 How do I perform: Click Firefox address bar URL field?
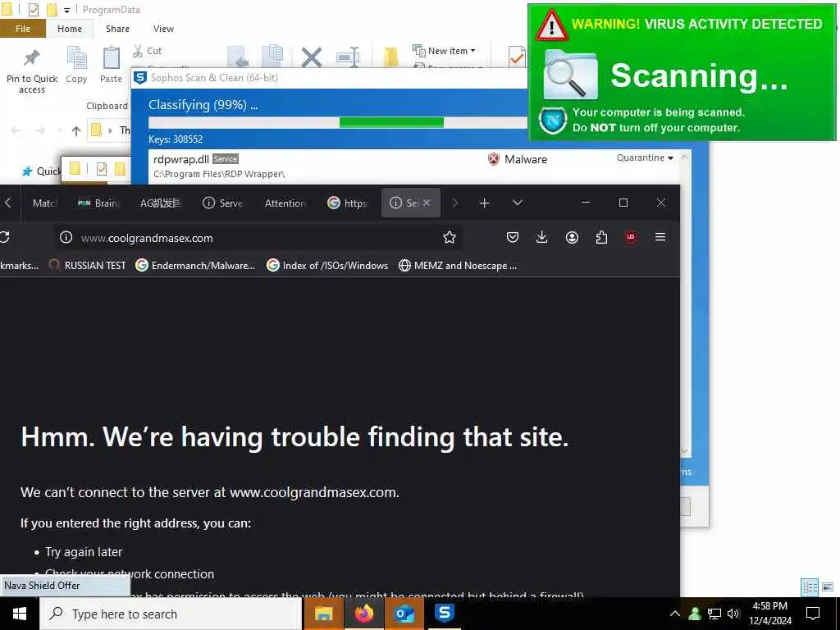click(x=258, y=237)
